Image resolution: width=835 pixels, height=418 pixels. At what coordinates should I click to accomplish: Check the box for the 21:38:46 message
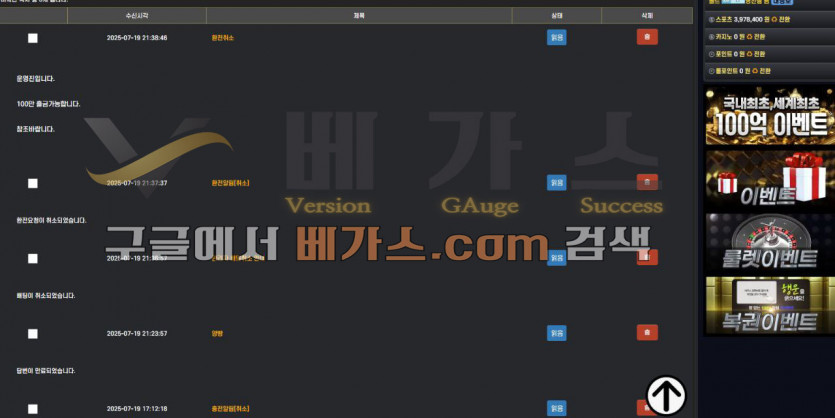[32, 38]
